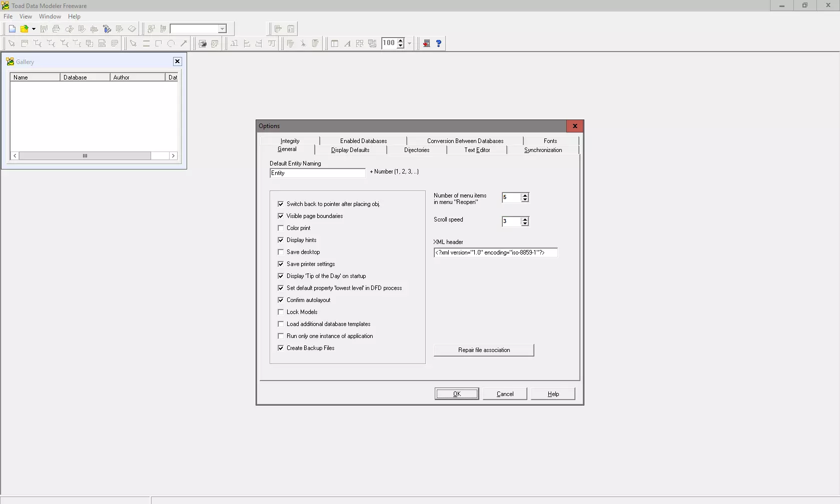This screenshot has height=504, width=840.
Task: Close the Gallery panel
Action: coord(177,61)
